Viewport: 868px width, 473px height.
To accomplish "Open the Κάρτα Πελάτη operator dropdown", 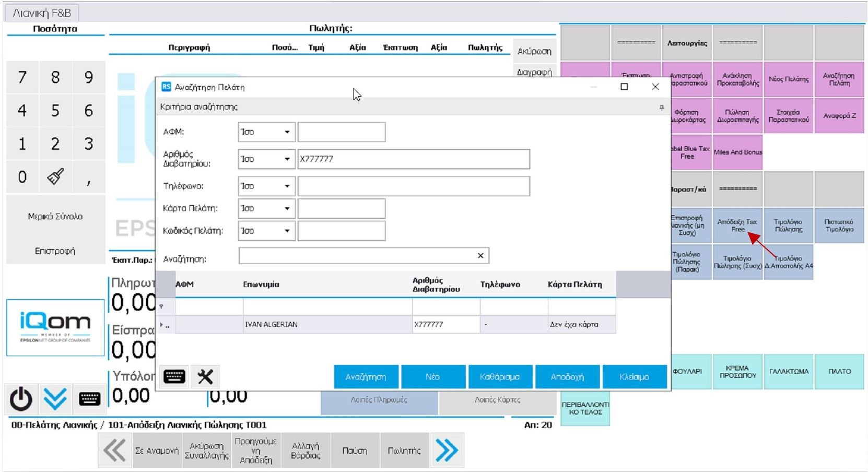I will (287, 209).
